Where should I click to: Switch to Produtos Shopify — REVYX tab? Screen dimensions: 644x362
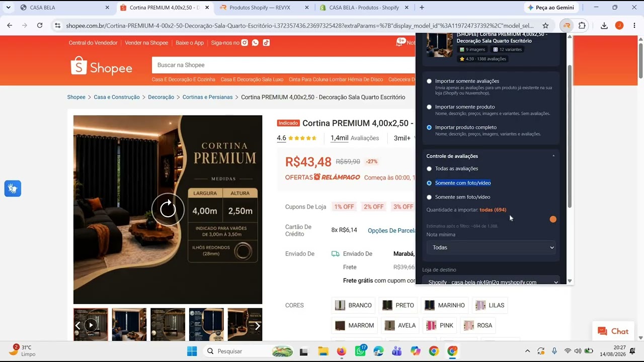tap(264, 8)
